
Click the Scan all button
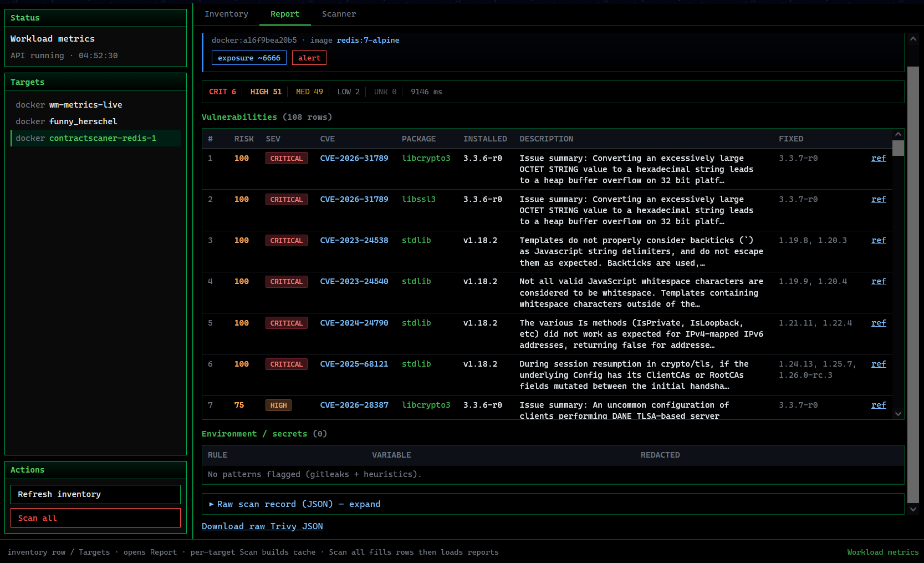(x=95, y=518)
